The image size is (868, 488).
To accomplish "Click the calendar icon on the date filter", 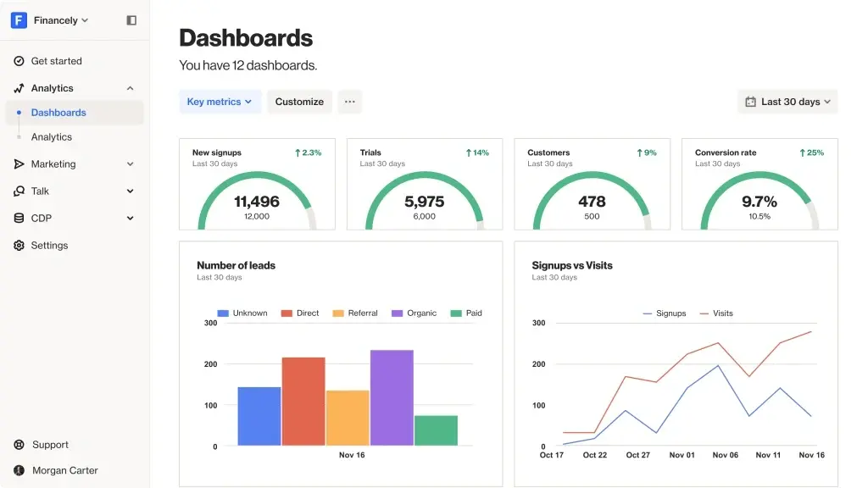I will (x=750, y=101).
